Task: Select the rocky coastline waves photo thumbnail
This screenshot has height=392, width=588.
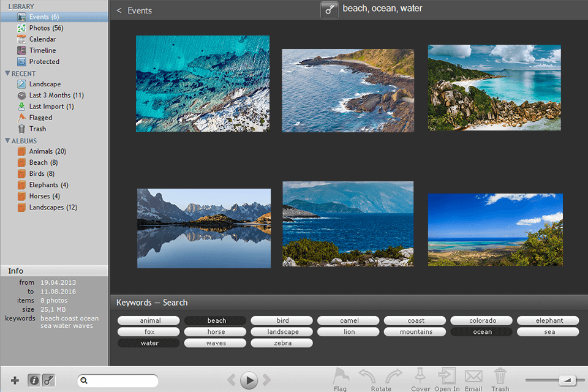Action: tap(348, 91)
